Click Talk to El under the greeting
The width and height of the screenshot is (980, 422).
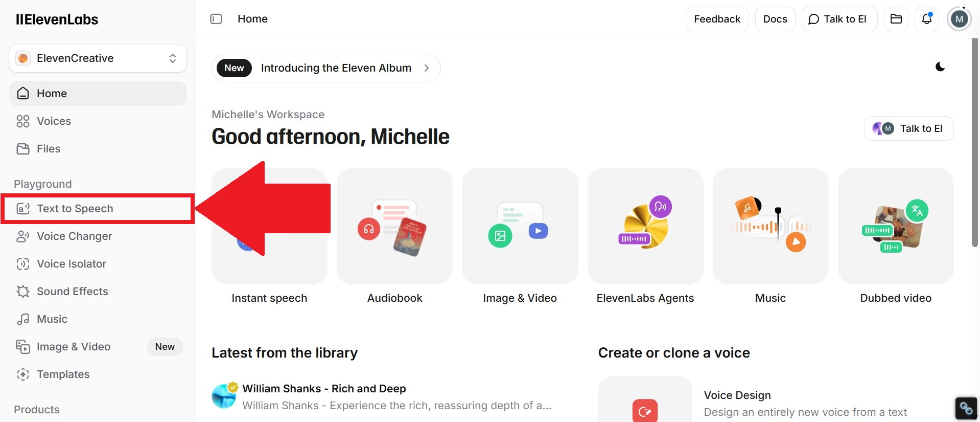tap(909, 128)
